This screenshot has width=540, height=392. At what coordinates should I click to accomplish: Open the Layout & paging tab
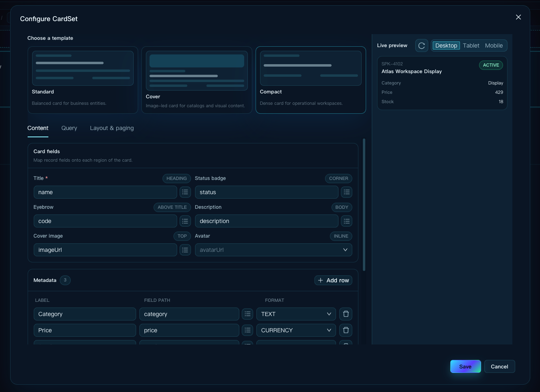tap(112, 128)
